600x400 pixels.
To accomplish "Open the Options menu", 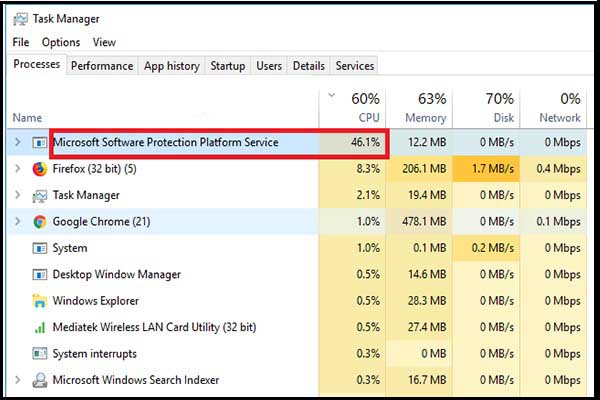I will click(x=61, y=43).
